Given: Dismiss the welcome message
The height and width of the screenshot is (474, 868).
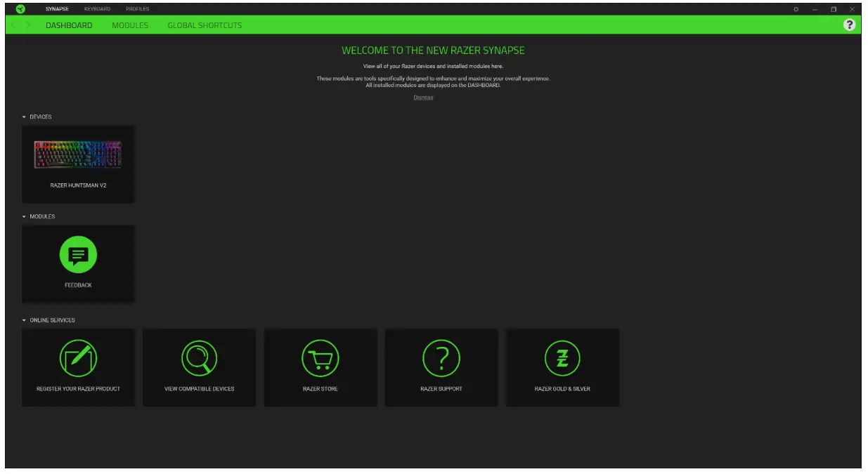Looking at the screenshot, I should 423,98.
